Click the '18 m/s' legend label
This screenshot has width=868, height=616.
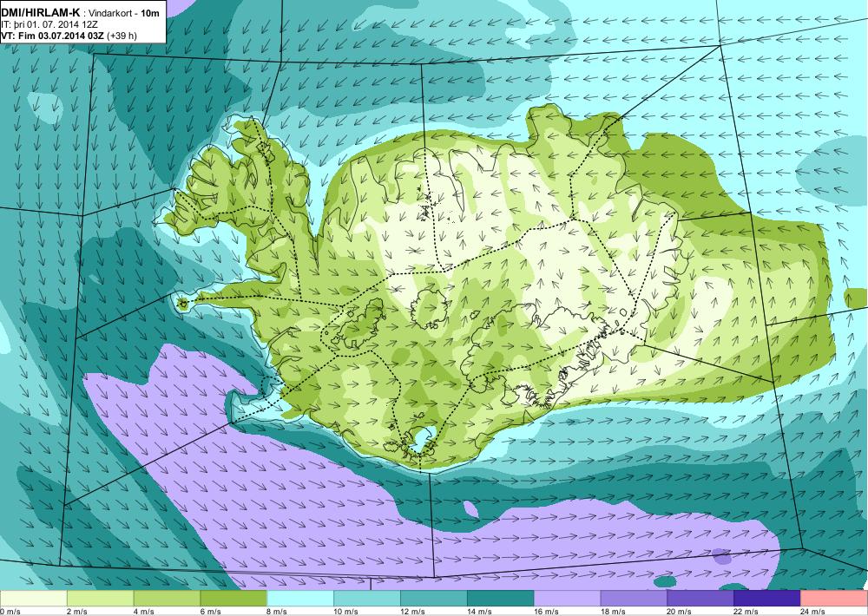613,612
